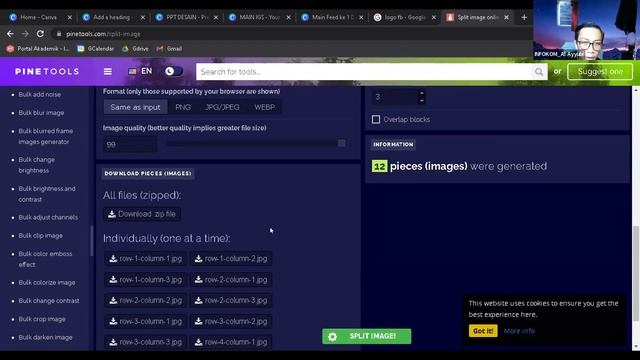
Task: Close the Add a heading tab
Action: tap(142, 17)
